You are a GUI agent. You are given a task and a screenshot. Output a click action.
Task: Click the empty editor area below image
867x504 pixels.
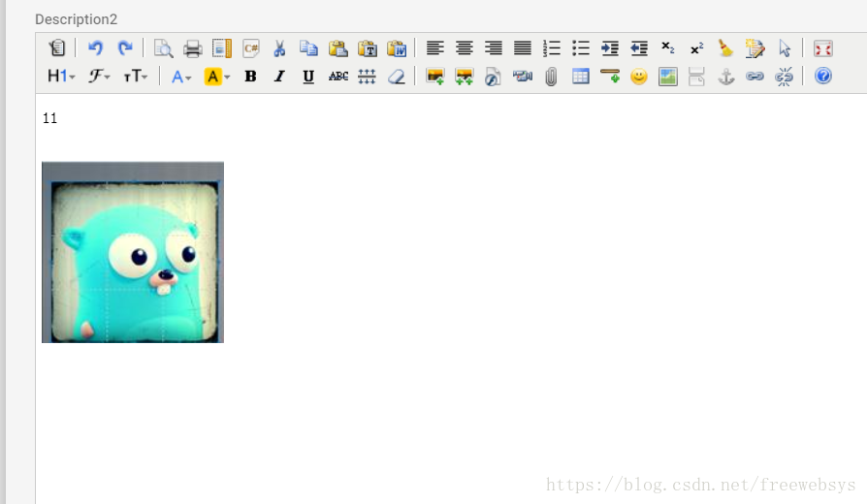451,423
